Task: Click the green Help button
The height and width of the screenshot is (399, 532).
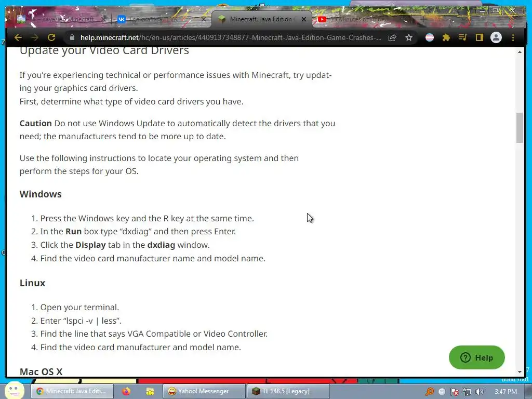Action: pos(477,357)
